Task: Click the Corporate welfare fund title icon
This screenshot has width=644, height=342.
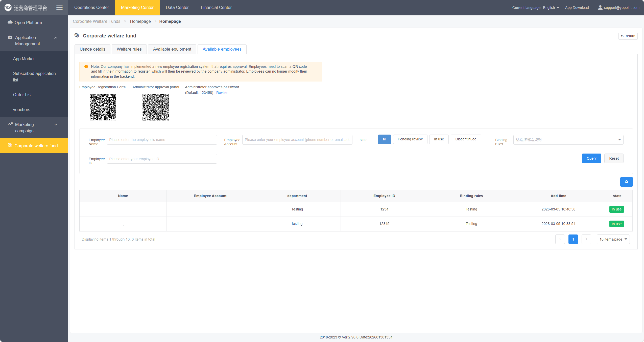Action: (x=77, y=35)
